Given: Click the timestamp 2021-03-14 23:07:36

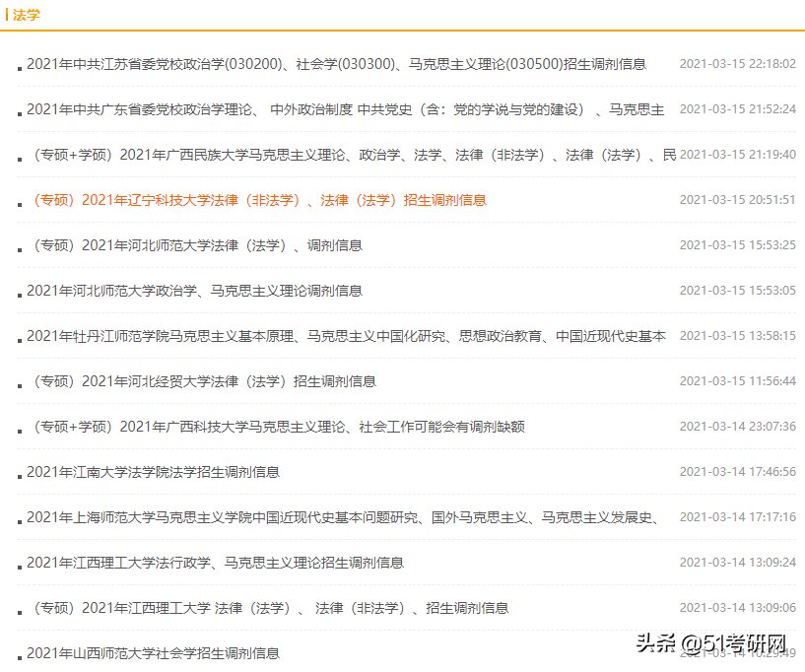Looking at the screenshot, I should pos(736,427).
